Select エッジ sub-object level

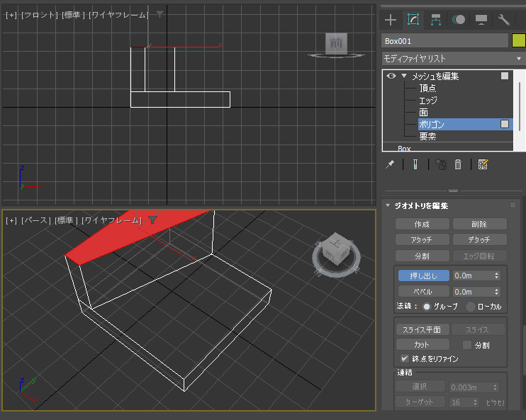pos(428,101)
